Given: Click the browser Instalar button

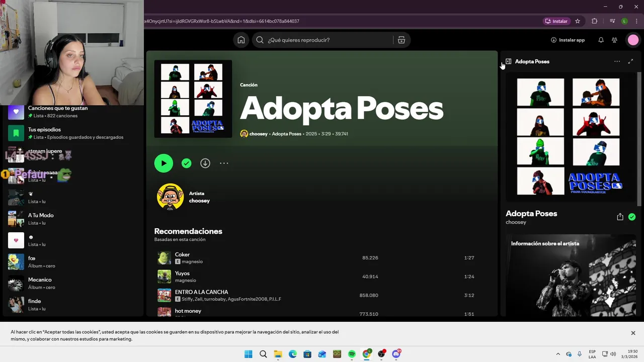Looking at the screenshot, I should coord(556,21).
